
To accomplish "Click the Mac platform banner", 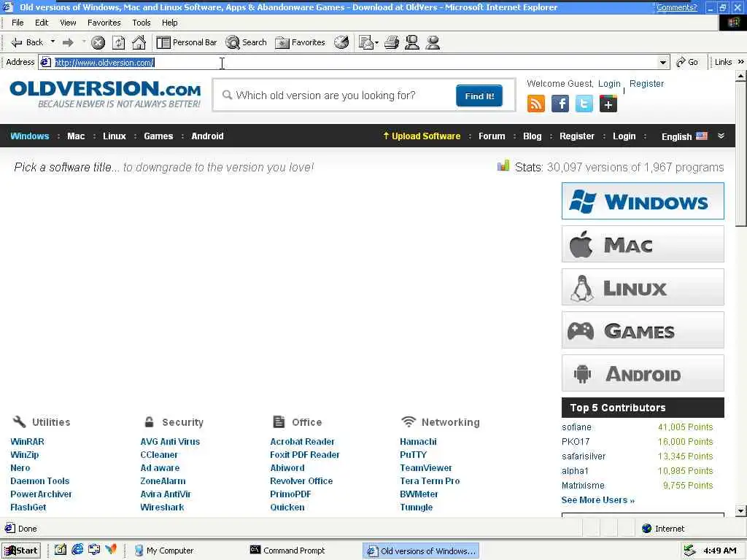I will coord(643,244).
